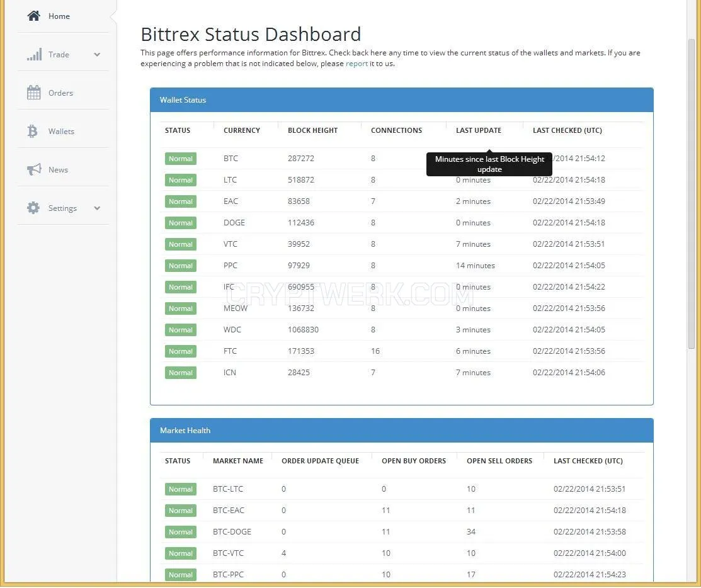Image resolution: width=701 pixels, height=588 pixels.
Task: Click the Home house icon
Action: coord(33,16)
